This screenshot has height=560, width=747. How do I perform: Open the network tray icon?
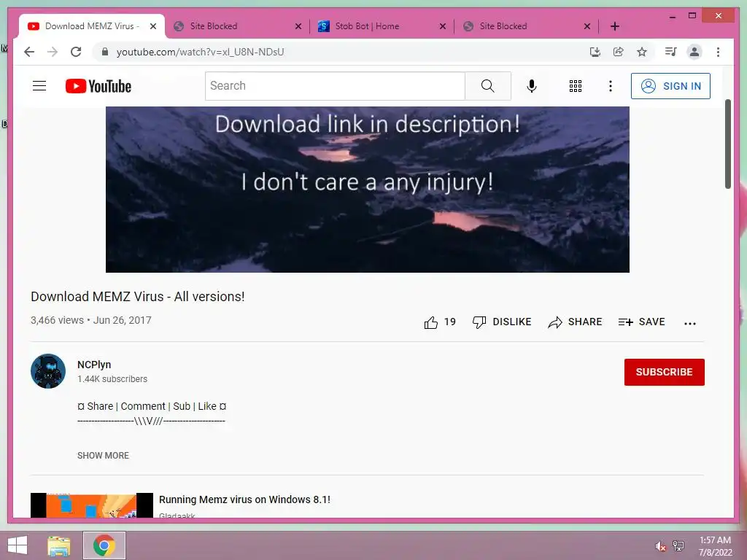tap(678, 545)
